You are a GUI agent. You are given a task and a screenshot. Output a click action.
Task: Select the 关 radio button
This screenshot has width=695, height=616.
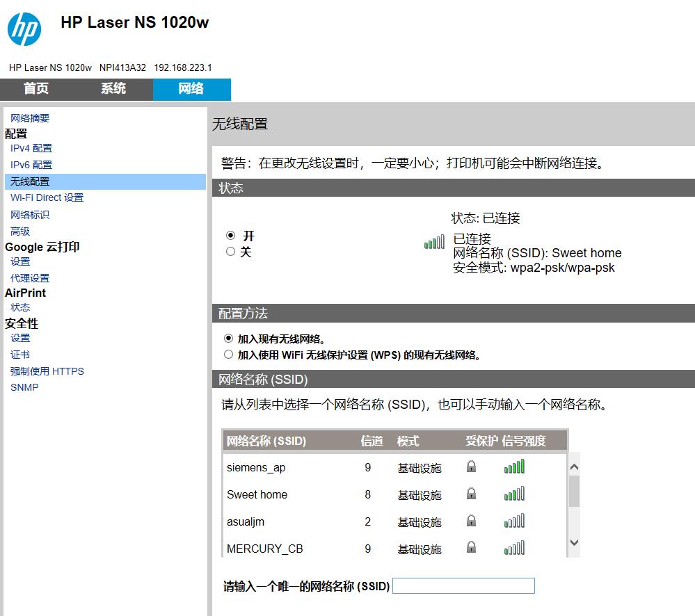230,251
